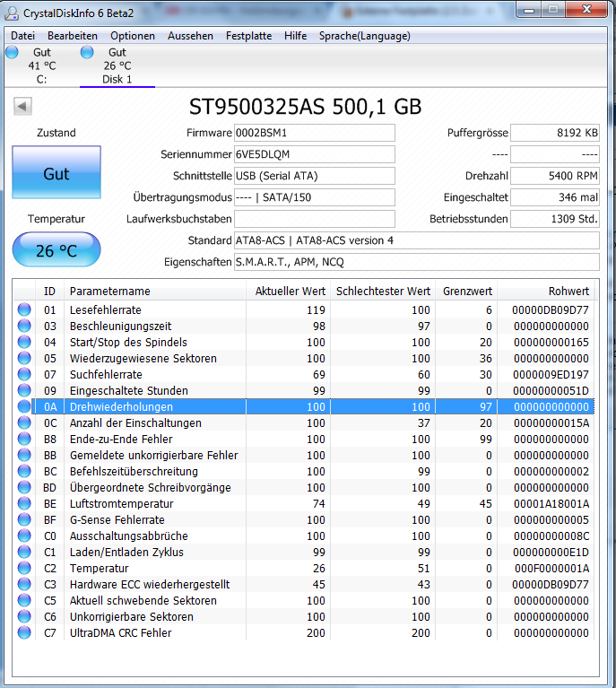Click raw value 0000009ED197
The width and height of the screenshot is (616, 688).
point(551,375)
